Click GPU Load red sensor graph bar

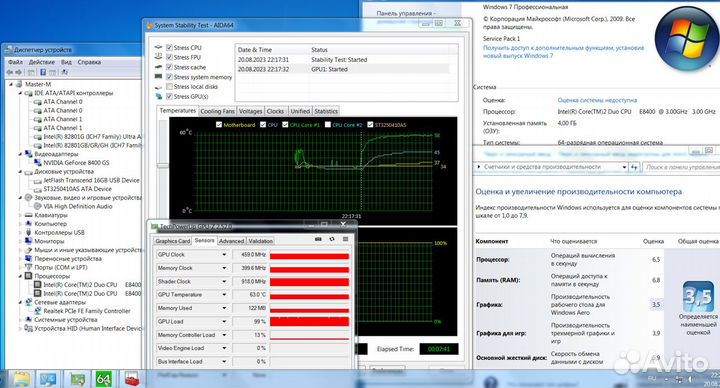(309, 321)
